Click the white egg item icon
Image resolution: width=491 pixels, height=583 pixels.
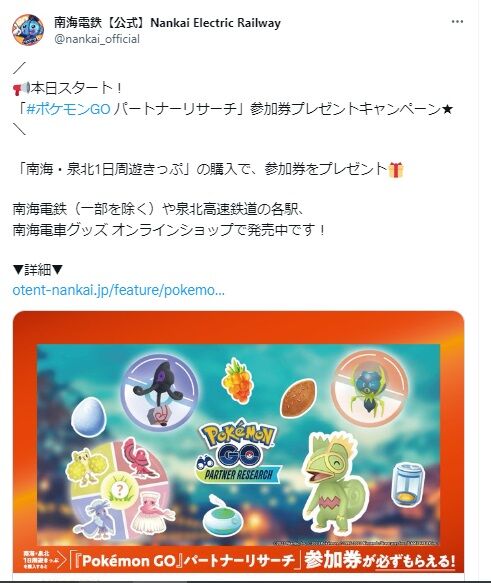pos(89,417)
